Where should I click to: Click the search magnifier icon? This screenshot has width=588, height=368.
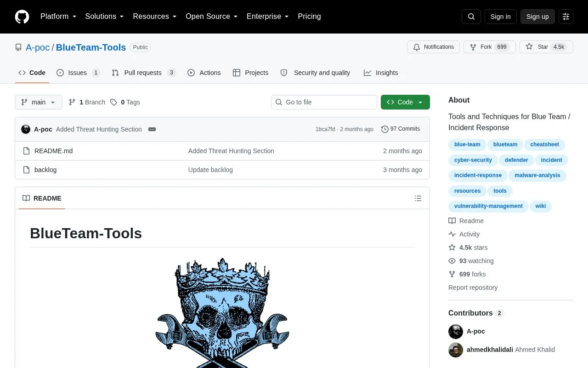click(471, 17)
